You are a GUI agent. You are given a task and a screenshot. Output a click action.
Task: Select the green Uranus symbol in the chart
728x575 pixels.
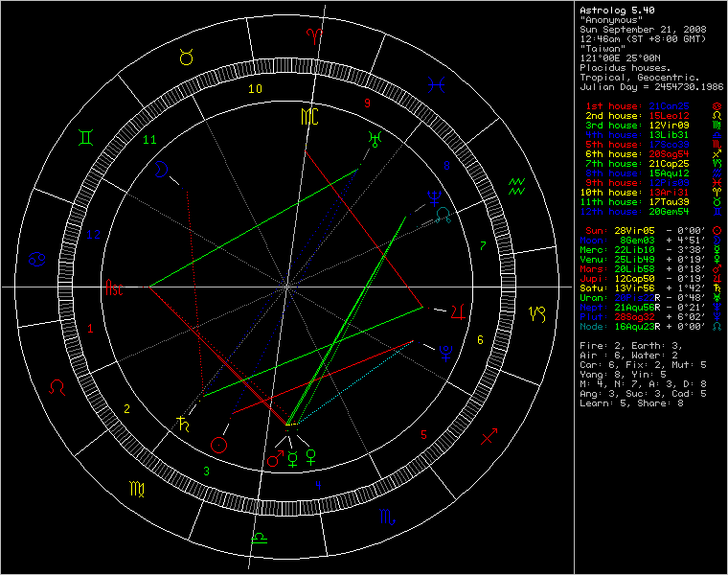click(x=375, y=139)
